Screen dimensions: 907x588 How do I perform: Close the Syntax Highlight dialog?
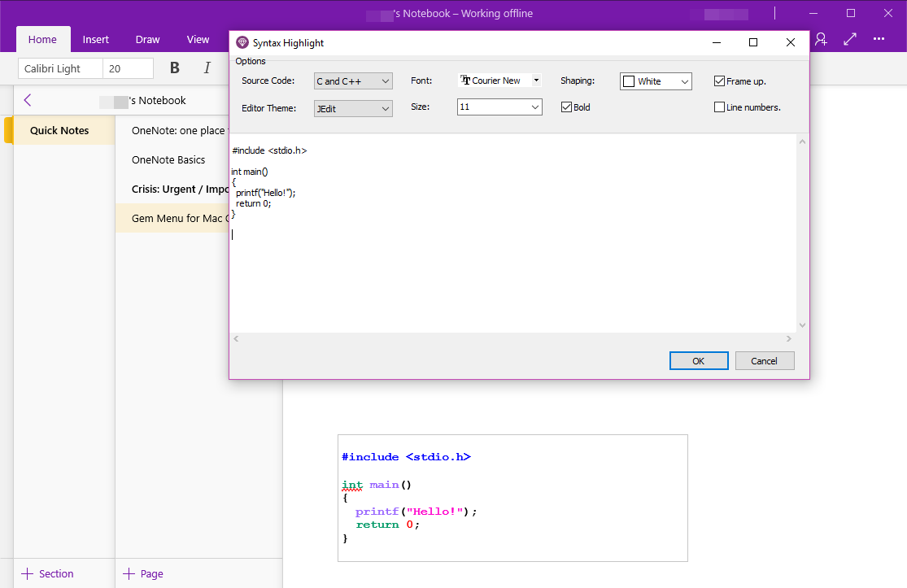point(790,42)
